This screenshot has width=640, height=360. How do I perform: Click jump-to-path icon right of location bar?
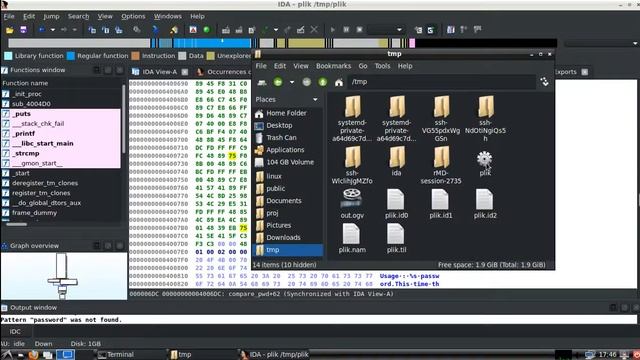tap(544, 82)
